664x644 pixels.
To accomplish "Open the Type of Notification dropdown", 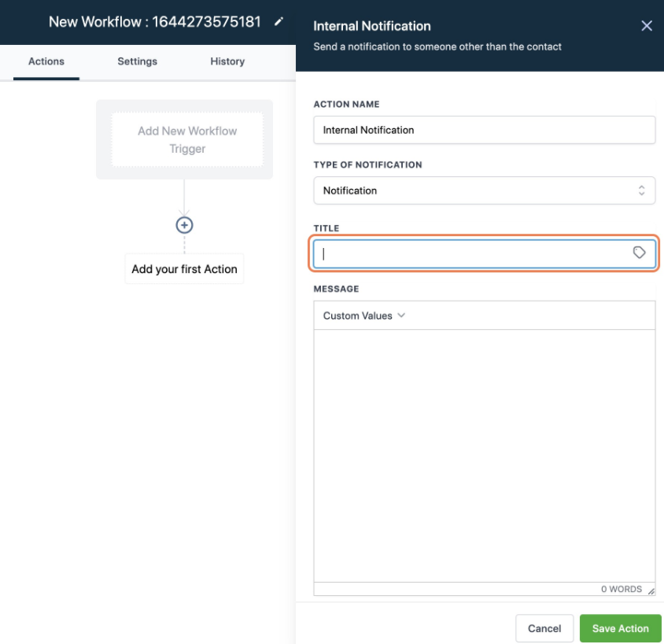I will click(484, 191).
